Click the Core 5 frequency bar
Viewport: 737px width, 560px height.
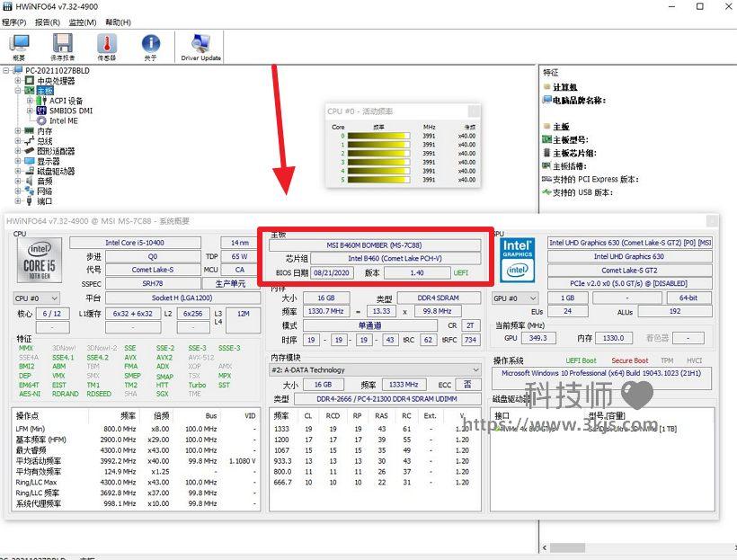tap(379, 180)
